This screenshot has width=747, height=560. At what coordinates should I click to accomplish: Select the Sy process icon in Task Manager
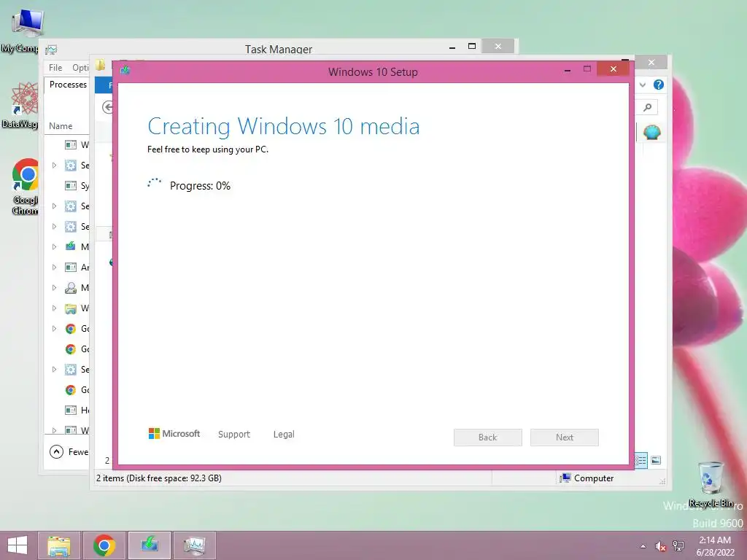[x=71, y=186]
